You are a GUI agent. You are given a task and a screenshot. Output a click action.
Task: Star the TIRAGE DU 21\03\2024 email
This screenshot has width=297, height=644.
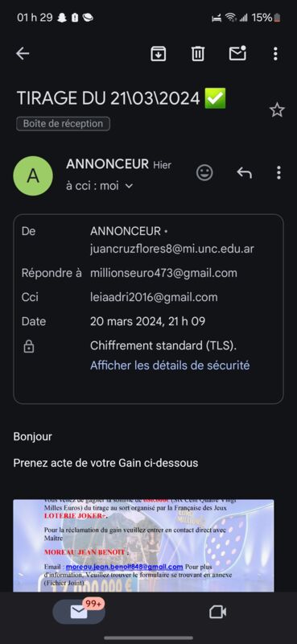point(277,109)
